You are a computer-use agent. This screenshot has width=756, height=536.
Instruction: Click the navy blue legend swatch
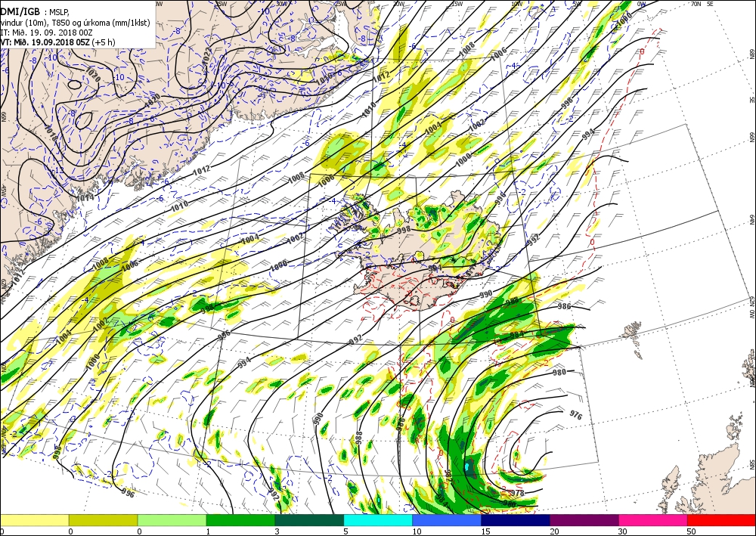516,520
